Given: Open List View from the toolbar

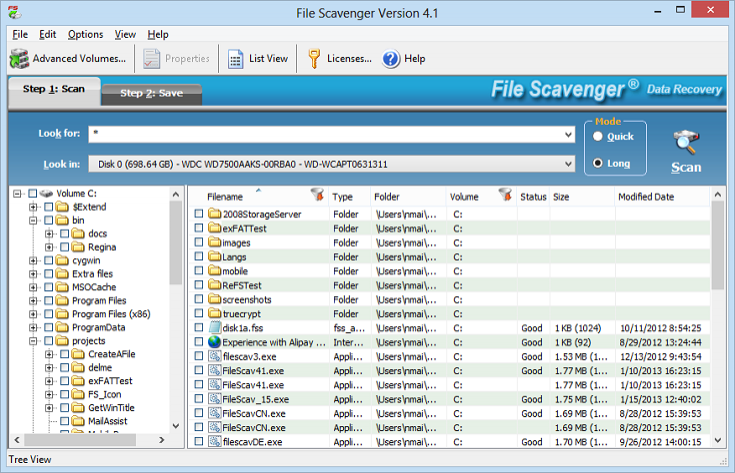Looking at the screenshot, I should pos(236,59).
